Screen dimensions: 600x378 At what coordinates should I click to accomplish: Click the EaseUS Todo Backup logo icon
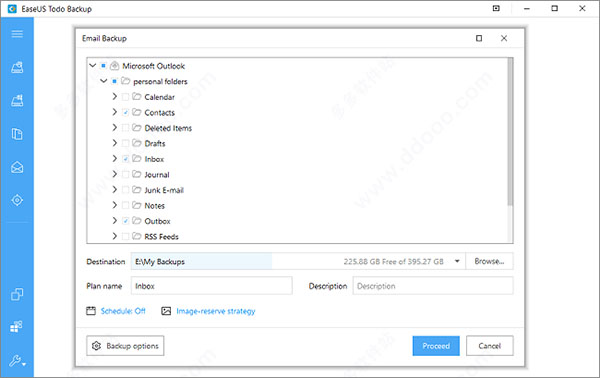point(12,8)
